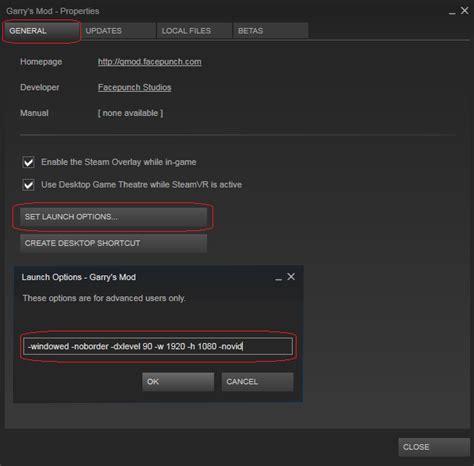Close Properties window using title bar X
Image resolution: width=474 pixels, height=466 pixels.
[x=465, y=11]
